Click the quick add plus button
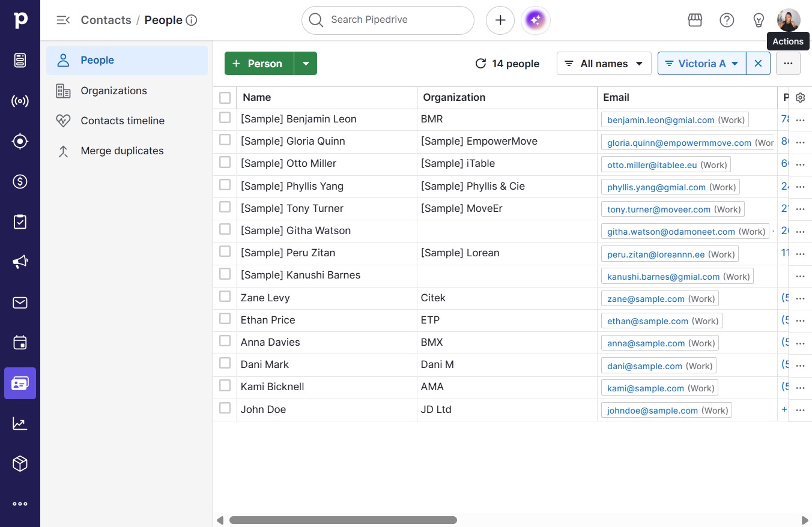812x527 pixels. pyautogui.click(x=500, y=20)
